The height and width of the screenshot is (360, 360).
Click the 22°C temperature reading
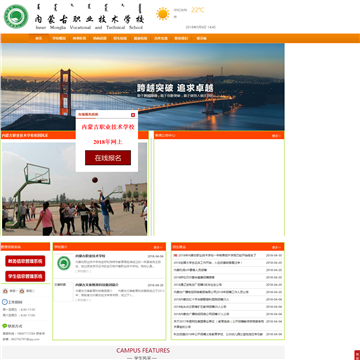[198, 10]
